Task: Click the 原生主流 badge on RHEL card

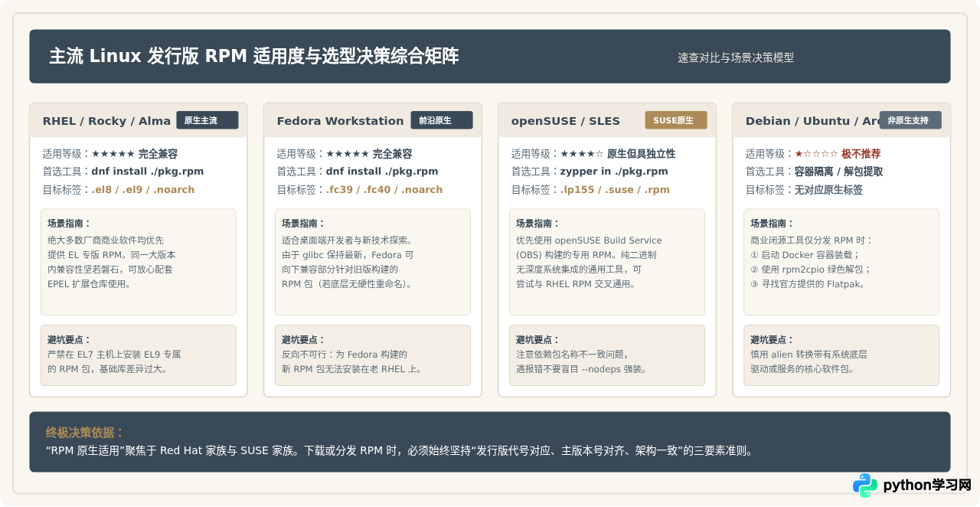Action: [x=207, y=120]
